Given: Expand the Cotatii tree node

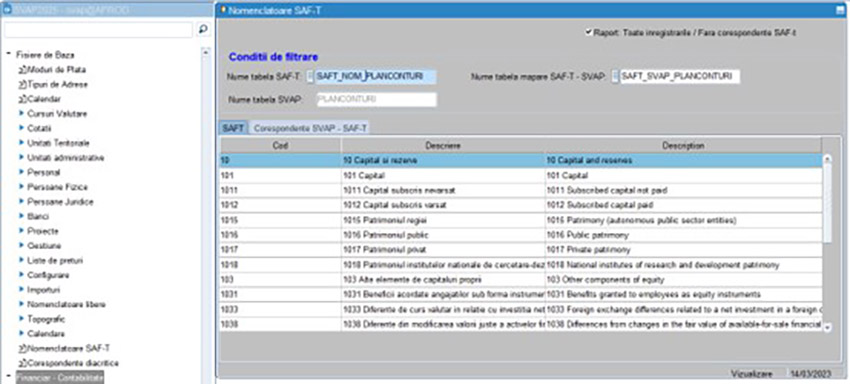Looking at the screenshot, I should point(22,129).
